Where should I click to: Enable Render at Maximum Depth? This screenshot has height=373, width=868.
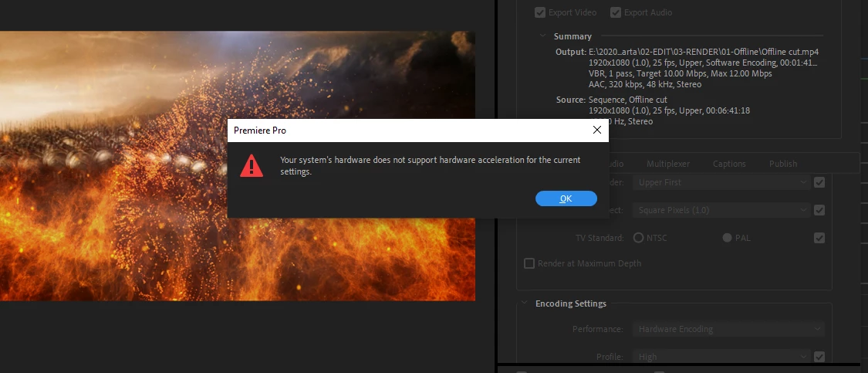(529, 263)
